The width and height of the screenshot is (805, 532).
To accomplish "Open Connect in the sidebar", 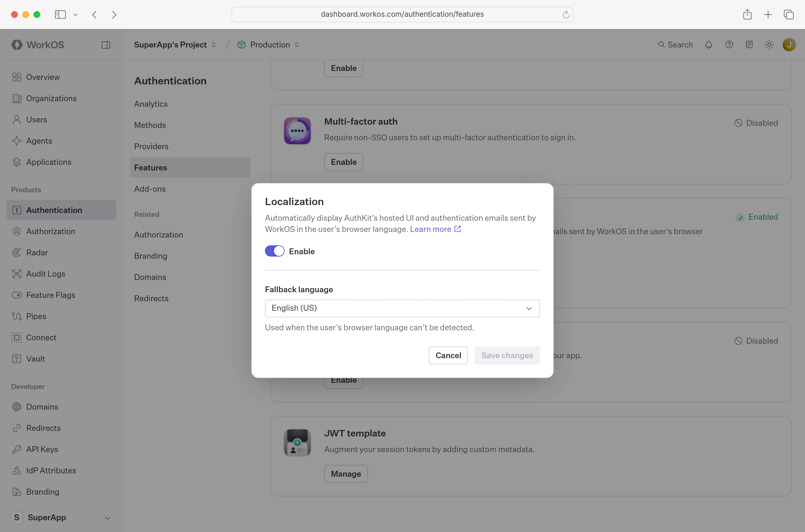I will [x=61, y=338].
